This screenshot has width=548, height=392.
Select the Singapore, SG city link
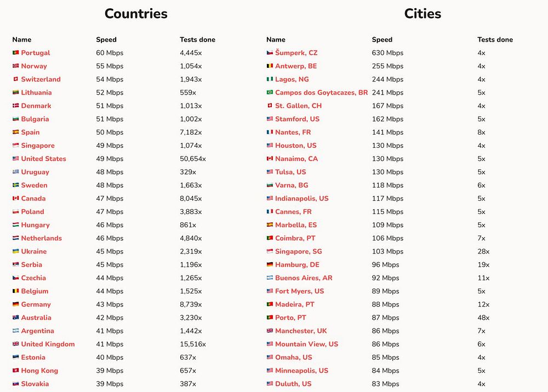[299, 251]
